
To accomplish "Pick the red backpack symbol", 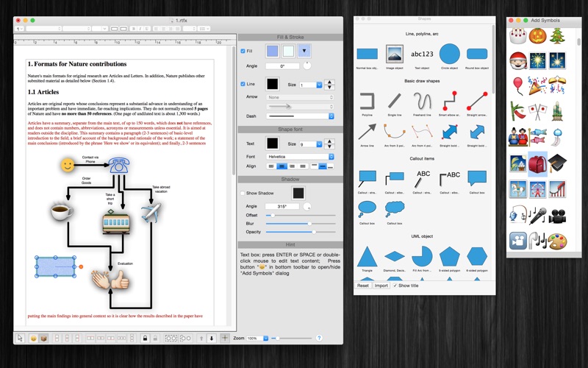I will [537, 164].
